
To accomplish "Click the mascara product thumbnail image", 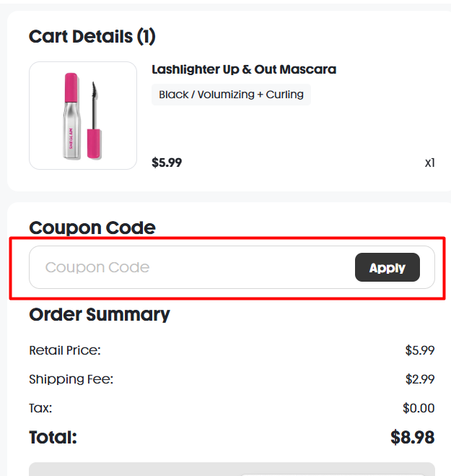I will tap(83, 116).
